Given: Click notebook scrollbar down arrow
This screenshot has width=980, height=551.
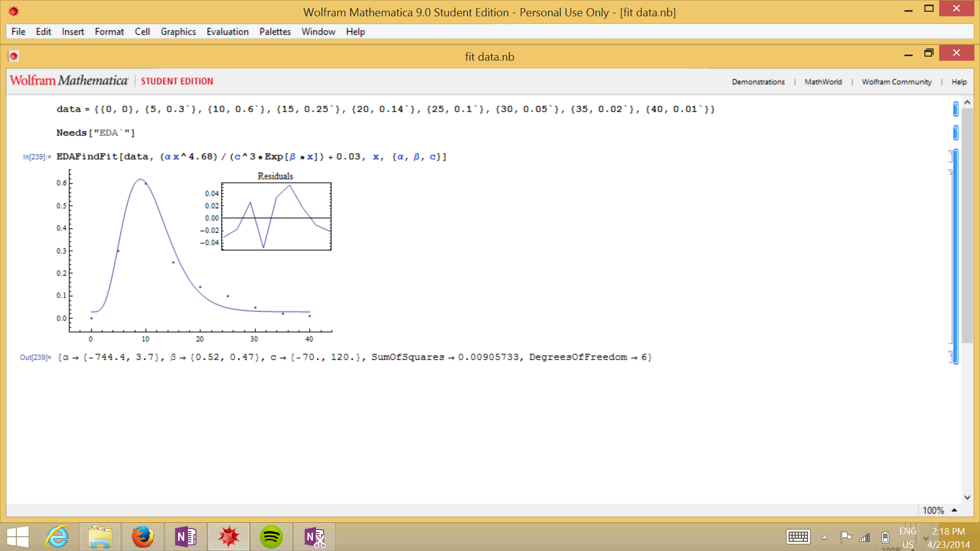Looking at the screenshot, I should point(967,497).
